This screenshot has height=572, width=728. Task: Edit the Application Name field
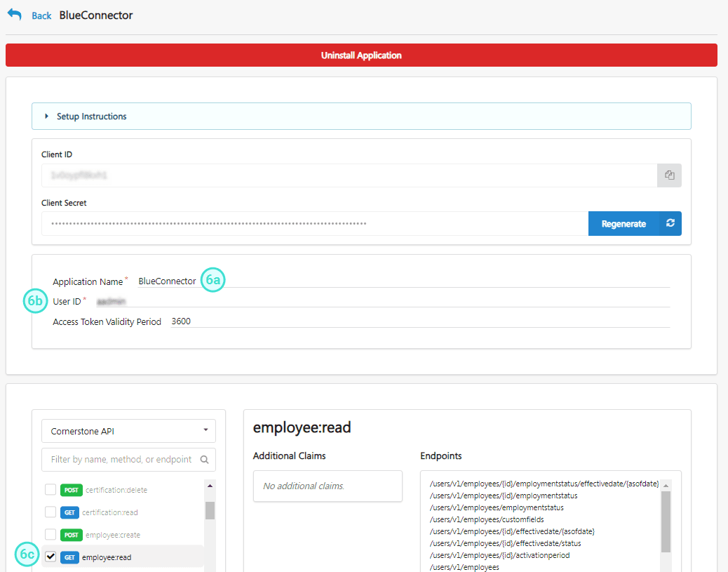(x=403, y=281)
